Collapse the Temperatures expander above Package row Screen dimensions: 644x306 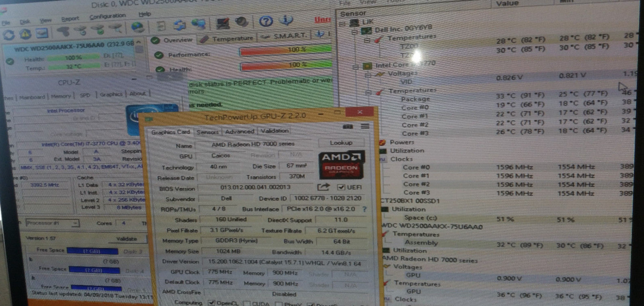pos(368,92)
